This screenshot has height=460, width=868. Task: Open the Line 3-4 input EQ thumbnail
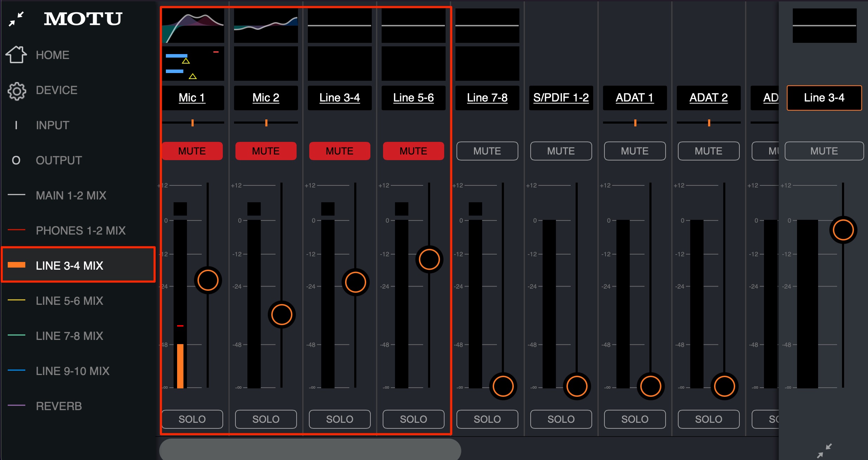pos(340,26)
